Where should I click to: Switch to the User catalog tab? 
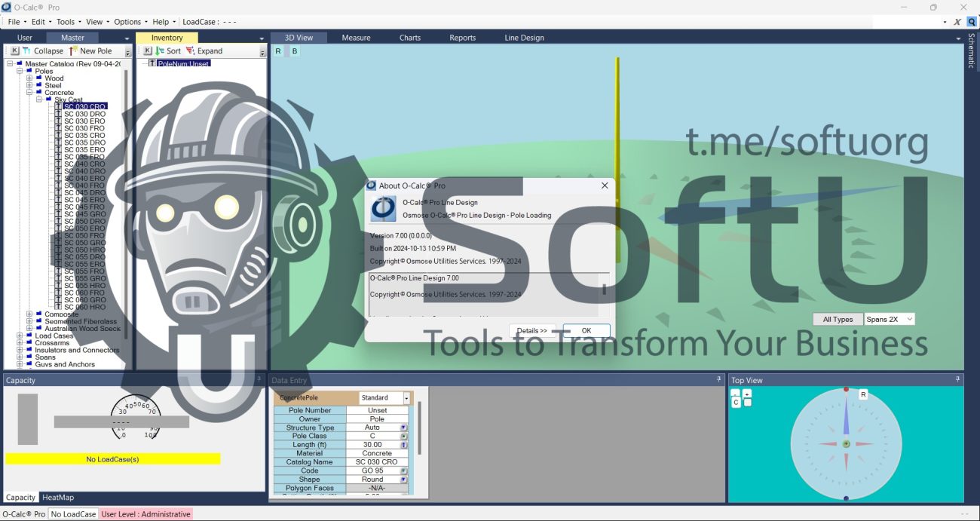click(25, 38)
